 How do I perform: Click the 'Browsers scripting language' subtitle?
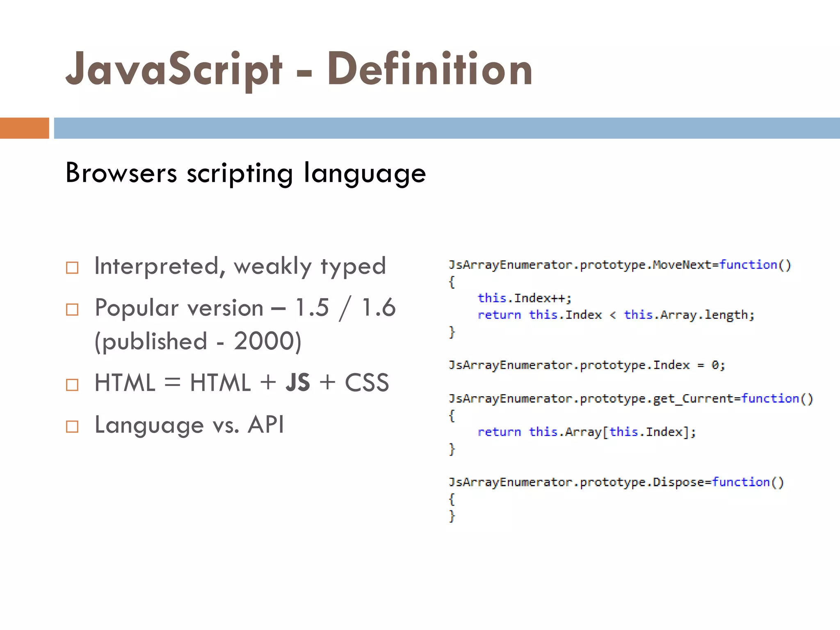click(x=246, y=173)
